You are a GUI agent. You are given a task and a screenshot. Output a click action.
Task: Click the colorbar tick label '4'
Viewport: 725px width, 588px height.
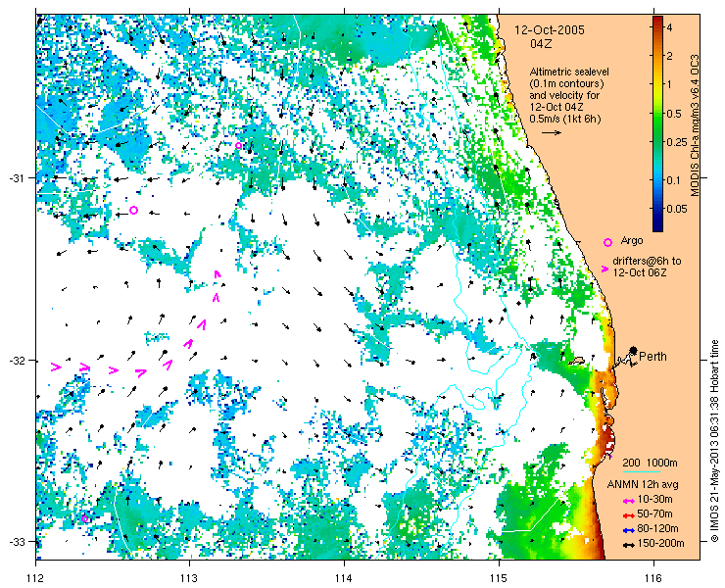coord(669,28)
